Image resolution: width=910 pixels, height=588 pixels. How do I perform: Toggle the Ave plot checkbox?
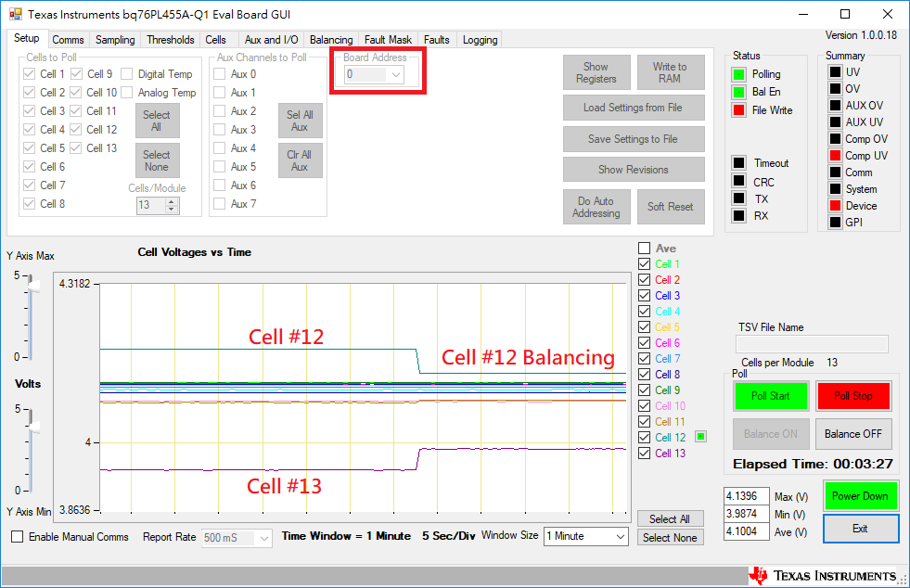click(644, 248)
